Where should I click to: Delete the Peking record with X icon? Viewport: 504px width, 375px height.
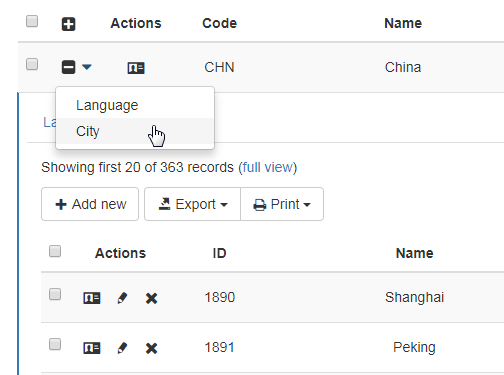point(151,348)
